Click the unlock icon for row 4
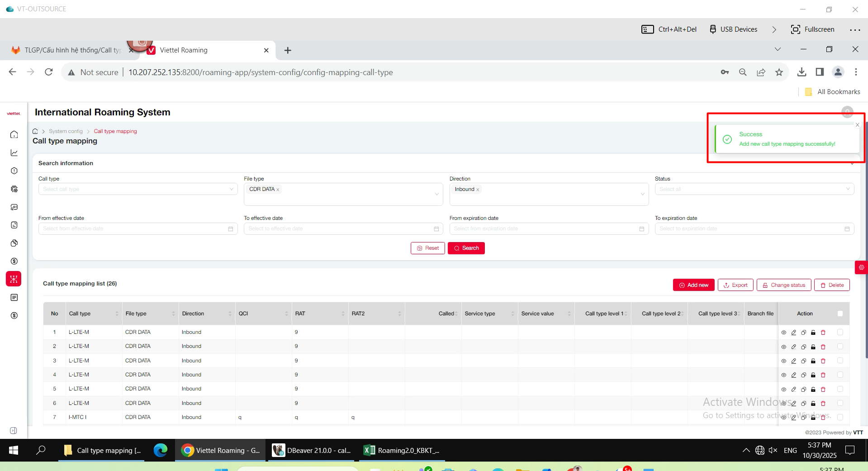This screenshot has height=471, width=868. click(x=813, y=375)
